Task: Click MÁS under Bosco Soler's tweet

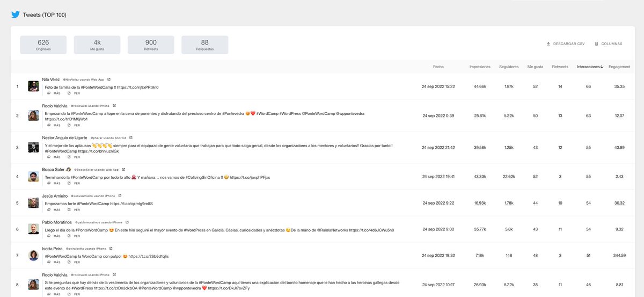Action: (54, 183)
